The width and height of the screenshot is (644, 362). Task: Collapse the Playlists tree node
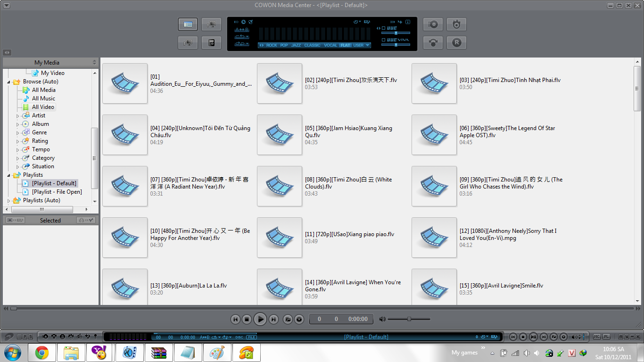[9, 175]
